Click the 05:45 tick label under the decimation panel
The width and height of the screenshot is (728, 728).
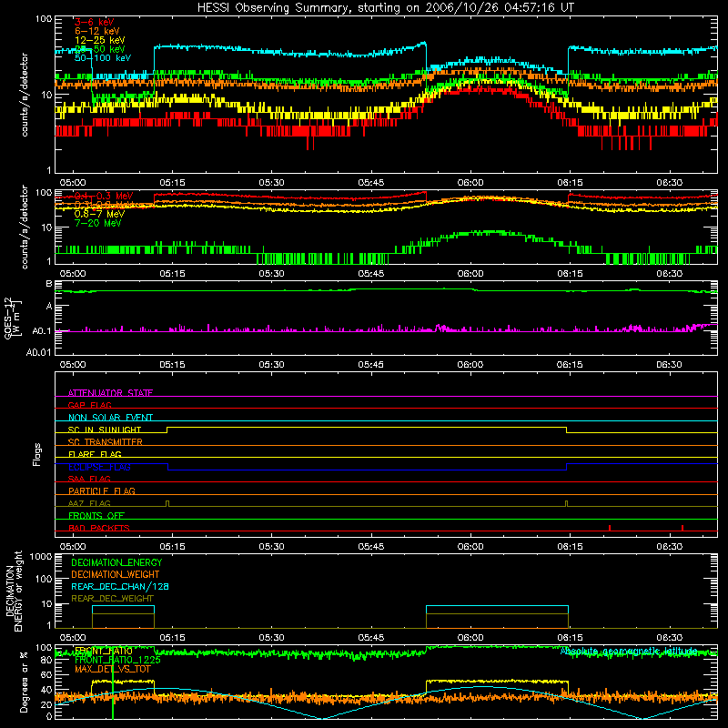371,638
